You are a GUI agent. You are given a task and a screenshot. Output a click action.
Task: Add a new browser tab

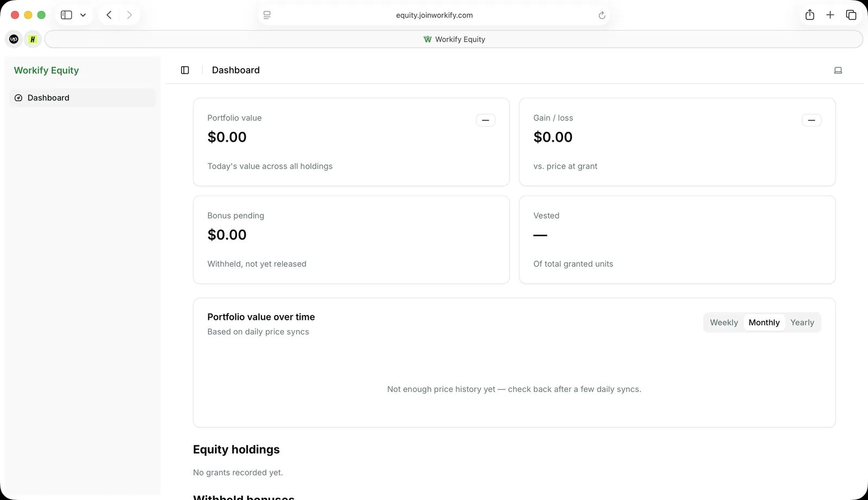tap(830, 15)
